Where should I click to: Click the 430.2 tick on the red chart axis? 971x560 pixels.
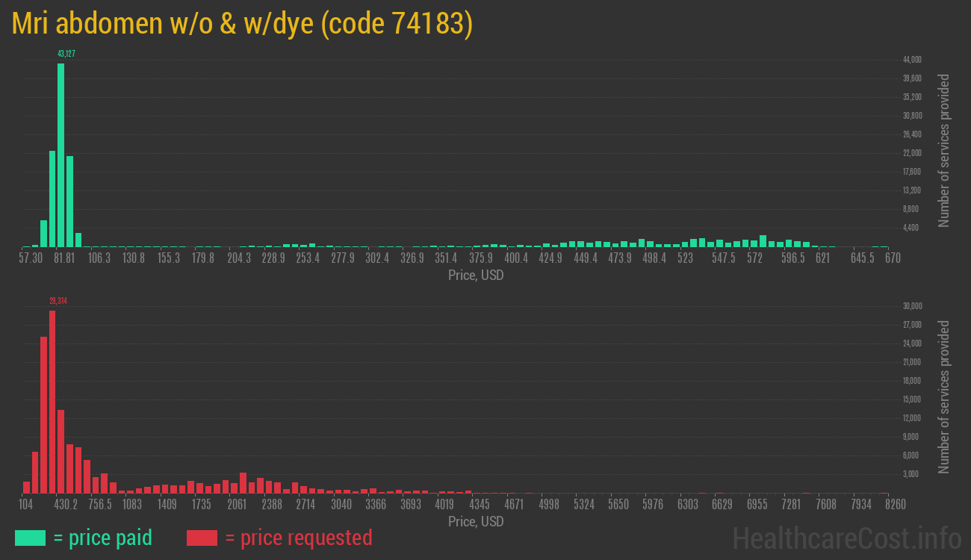click(66, 505)
